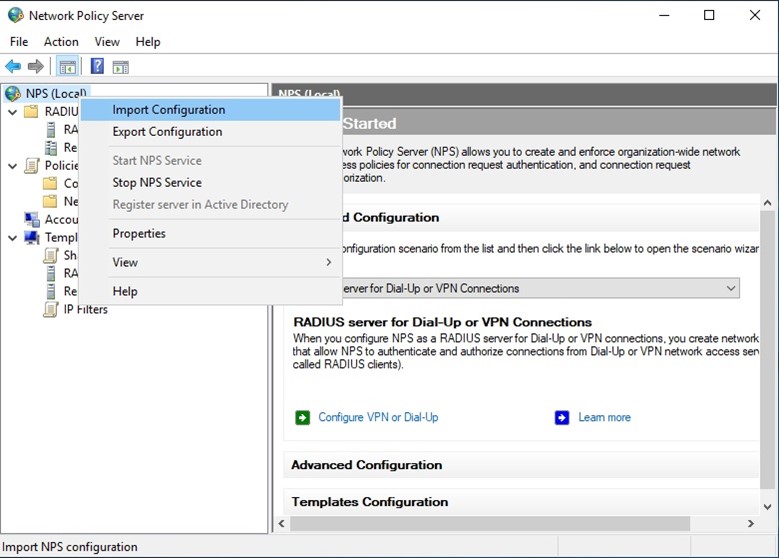Click the 'RADIUS server for Dial-Up or VPN Connections' heading
This screenshot has height=558, width=779.
(x=442, y=322)
